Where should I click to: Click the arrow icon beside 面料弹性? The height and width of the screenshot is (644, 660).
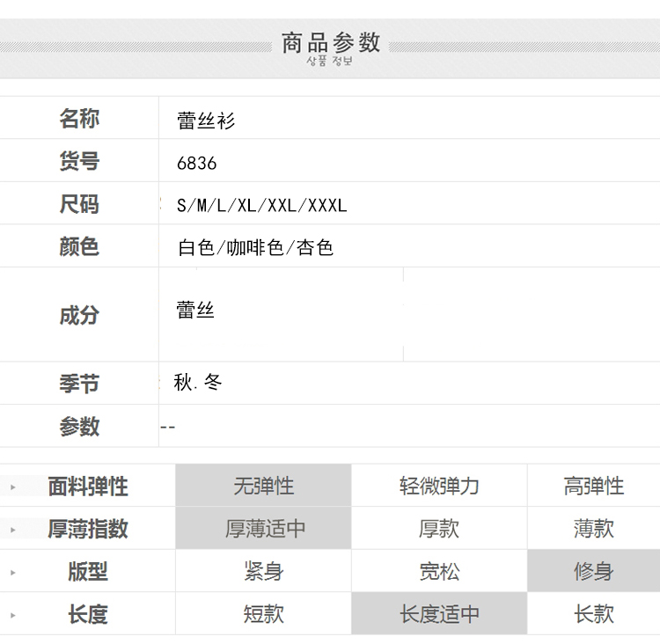pyautogui.click(x=13, y=487)
